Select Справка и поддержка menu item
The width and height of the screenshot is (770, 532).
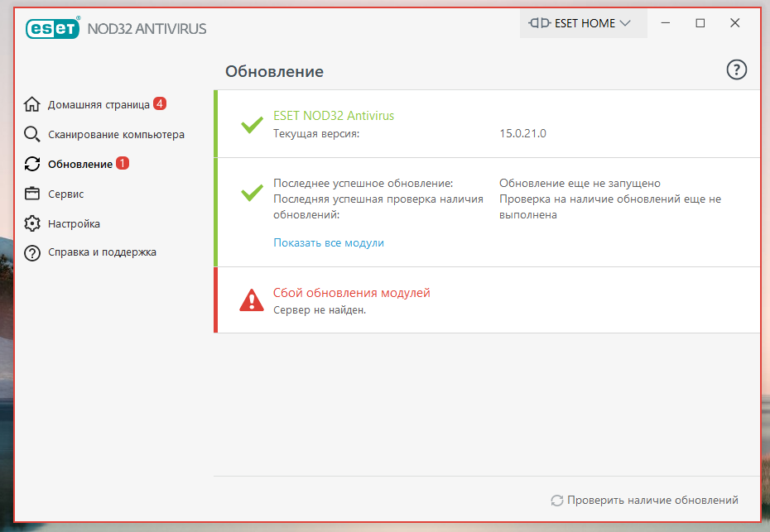click(102, 252)
